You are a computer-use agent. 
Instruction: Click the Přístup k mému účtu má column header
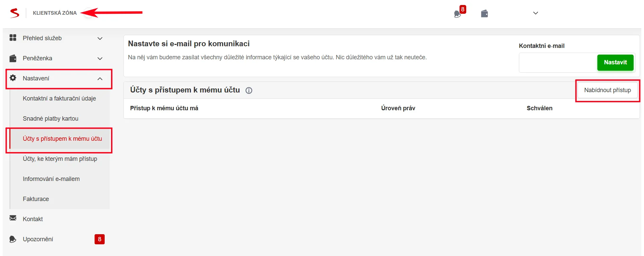(164, 108)
